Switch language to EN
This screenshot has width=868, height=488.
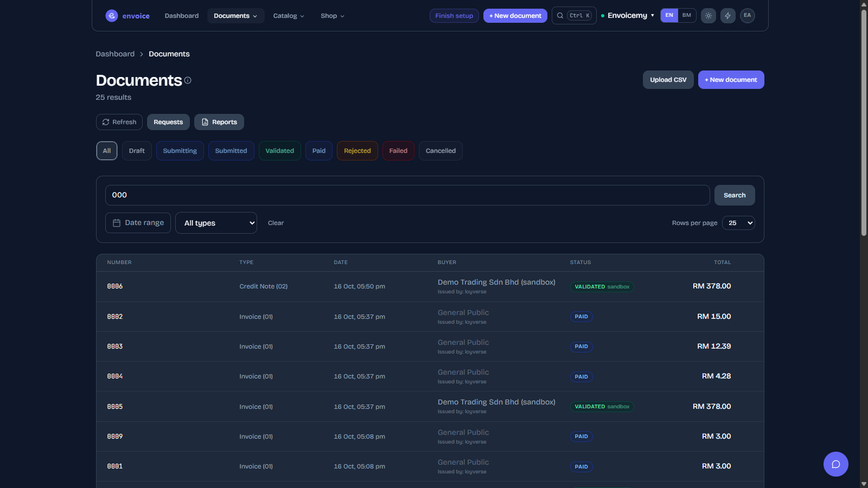[x=669, y=15]
